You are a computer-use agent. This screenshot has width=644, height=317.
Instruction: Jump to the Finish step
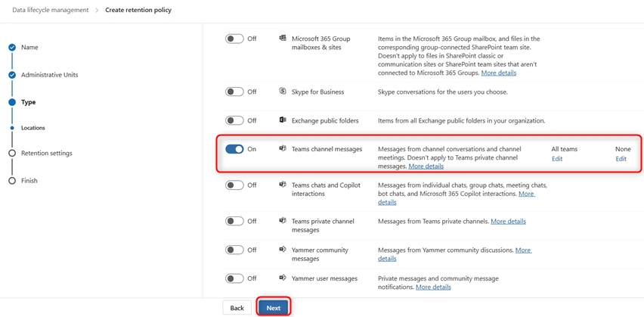pos(29,181)
